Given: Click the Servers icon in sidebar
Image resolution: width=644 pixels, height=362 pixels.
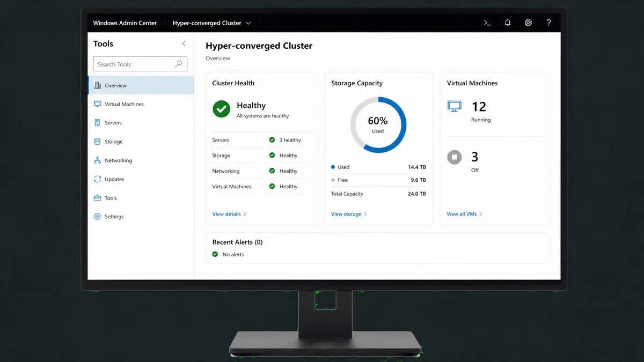Looking at the screenshot, I should [97, 123].
